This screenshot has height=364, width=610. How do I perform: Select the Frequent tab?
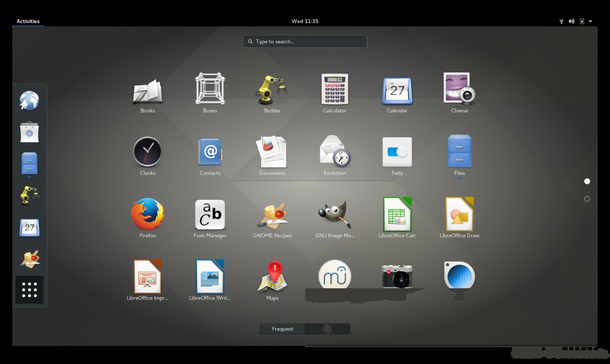pyautogui.click(x=283, y=329)
